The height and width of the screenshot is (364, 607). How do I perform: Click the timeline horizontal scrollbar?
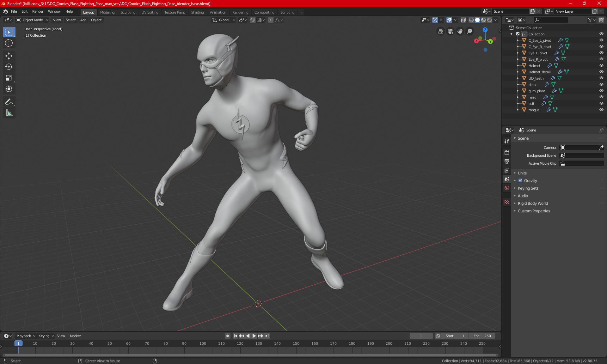(x=250, y=355)
